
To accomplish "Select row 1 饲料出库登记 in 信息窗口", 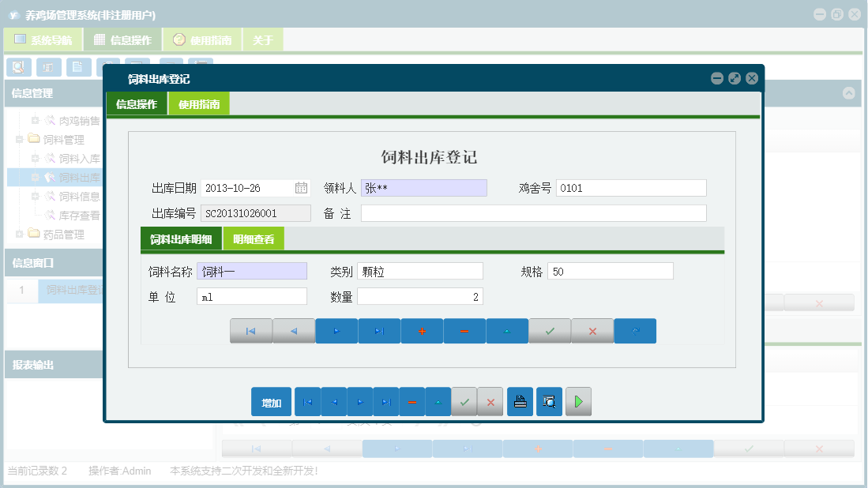I will click(54, 290).
